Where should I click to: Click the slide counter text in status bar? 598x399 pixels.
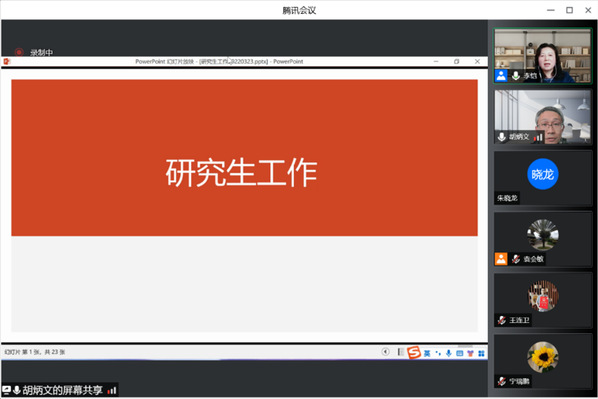(x=35, y=352)
